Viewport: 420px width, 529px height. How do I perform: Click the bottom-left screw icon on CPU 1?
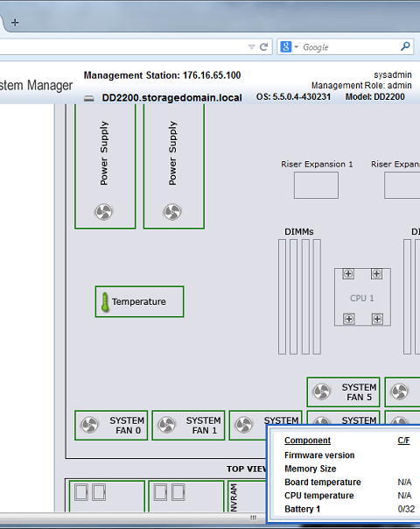(x=348, y=319)
